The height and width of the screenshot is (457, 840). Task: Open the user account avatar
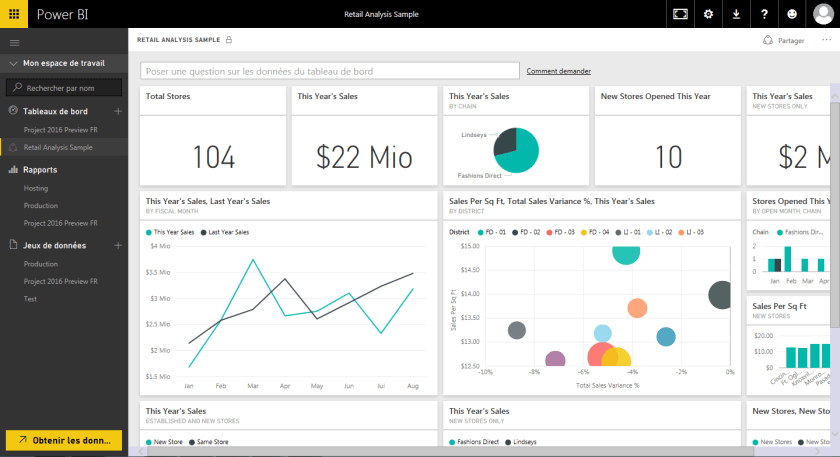(x=822, y=14)
